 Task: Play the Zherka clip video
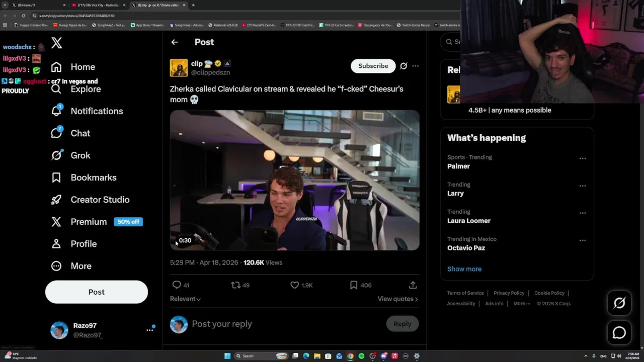click(x=294, y=180)
